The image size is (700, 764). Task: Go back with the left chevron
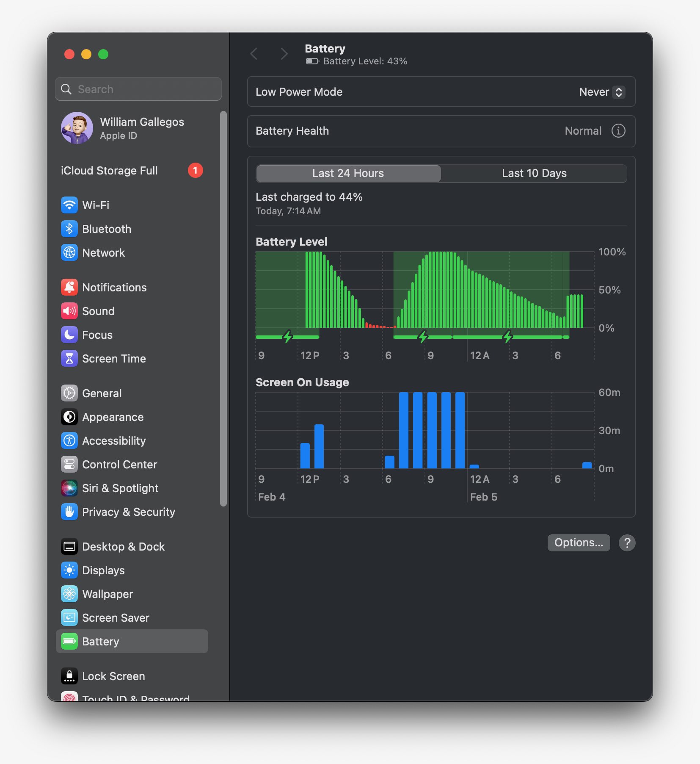(254, 54)
